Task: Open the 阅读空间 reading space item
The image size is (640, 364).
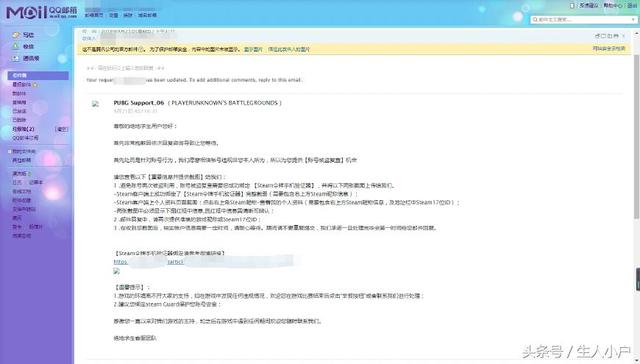Action: (22, 236)
